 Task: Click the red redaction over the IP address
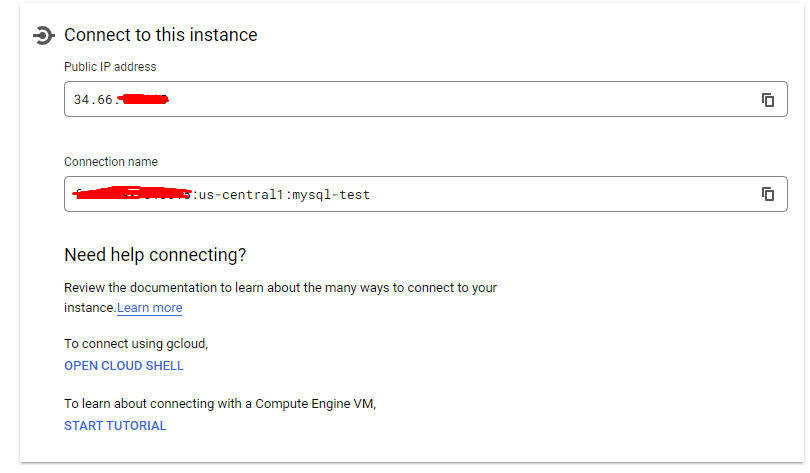(142, 99)
